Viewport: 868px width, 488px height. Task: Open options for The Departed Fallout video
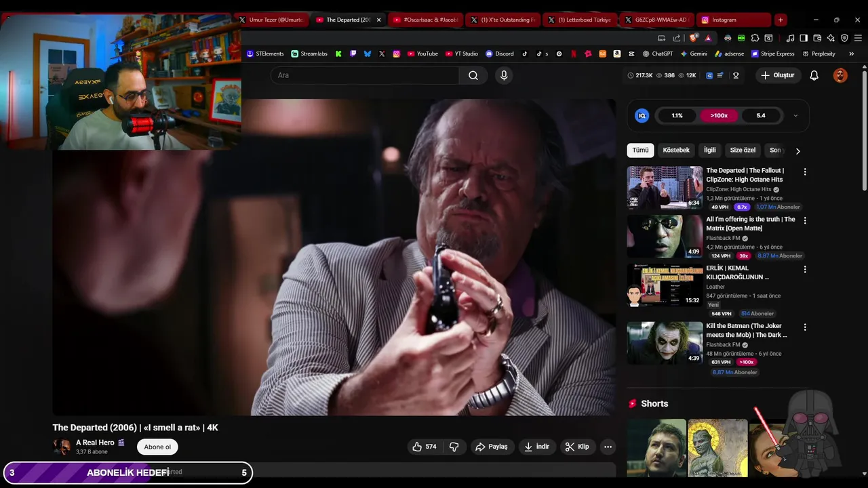(x=805, y=172)
